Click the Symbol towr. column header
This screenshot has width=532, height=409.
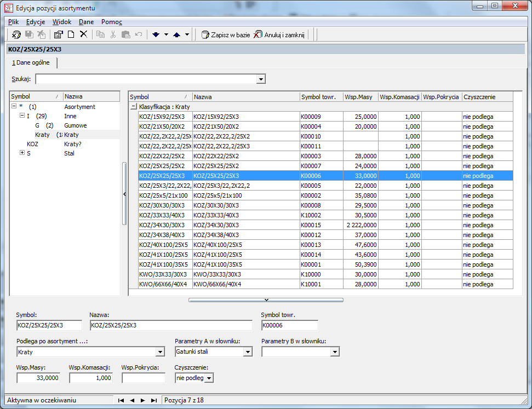click(x=321, y=97)
